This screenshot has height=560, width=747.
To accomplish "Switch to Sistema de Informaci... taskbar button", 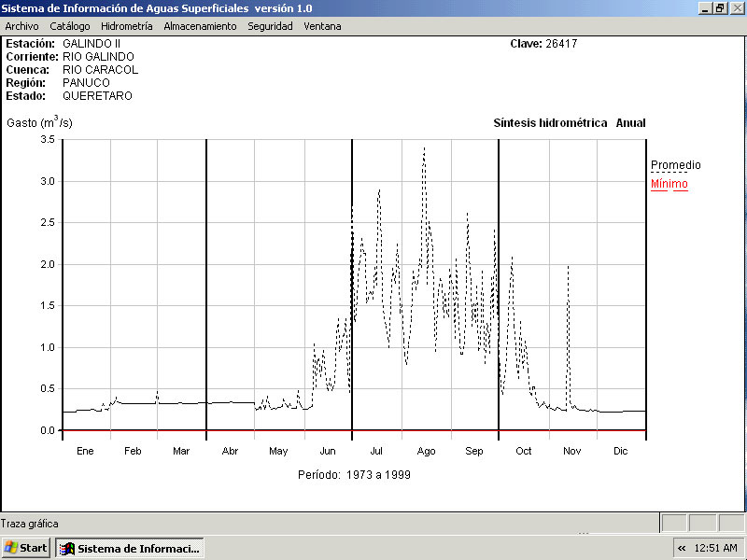I will pyautogui.click(x=130, y=548).
